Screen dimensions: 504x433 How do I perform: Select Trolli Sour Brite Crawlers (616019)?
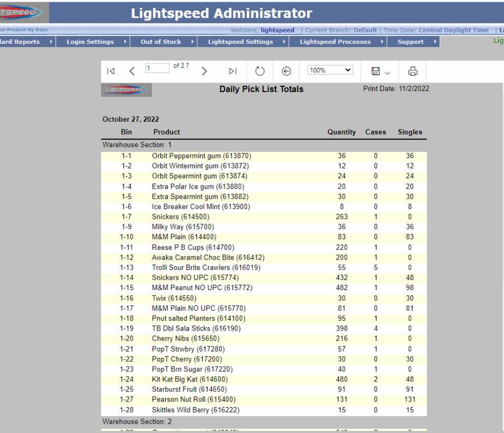206,267
